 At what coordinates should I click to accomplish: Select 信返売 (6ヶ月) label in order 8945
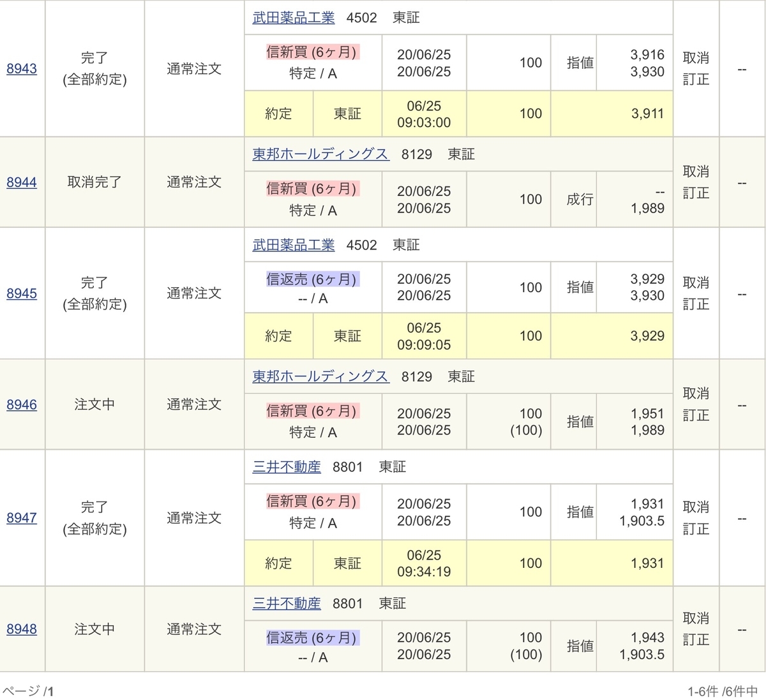click(x=313, y=279)
